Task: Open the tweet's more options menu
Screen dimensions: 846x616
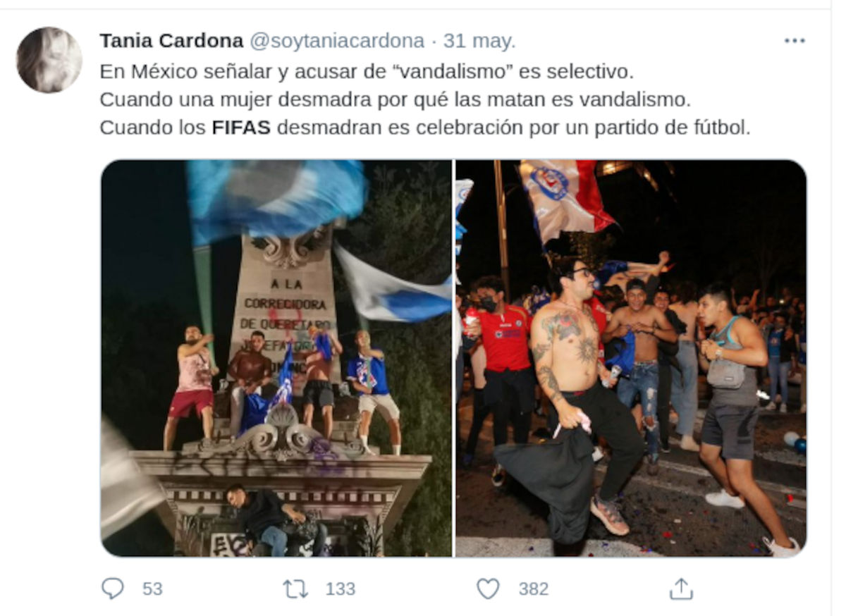Action: (x=795, y=41)
